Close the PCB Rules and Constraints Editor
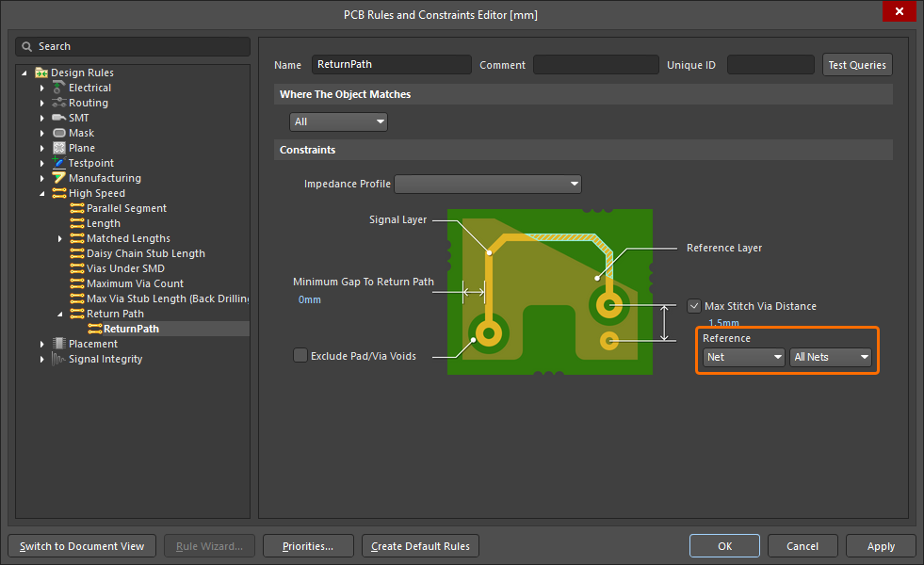The height and width of the screenshot is (565, 924). 900,11
